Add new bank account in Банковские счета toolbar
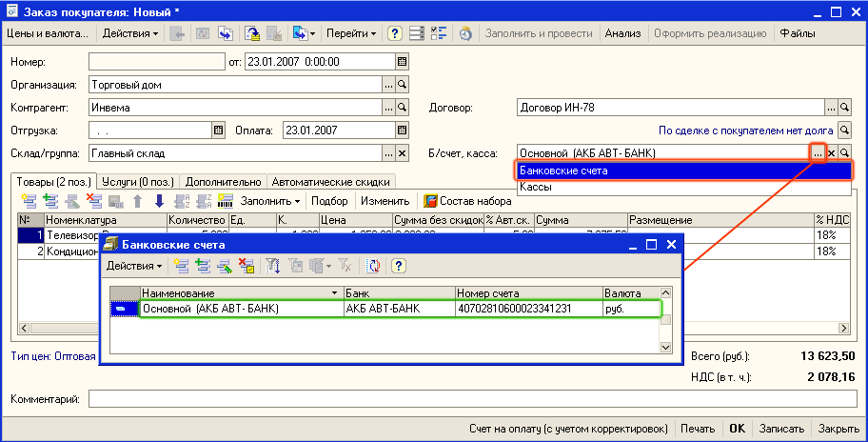868x442 pixels. coord(181,266)
